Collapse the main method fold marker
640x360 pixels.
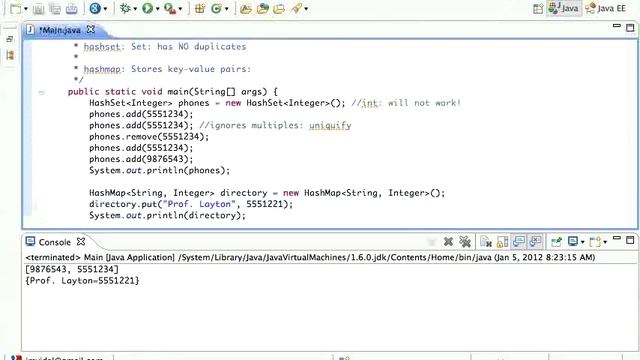click(41, 93)
